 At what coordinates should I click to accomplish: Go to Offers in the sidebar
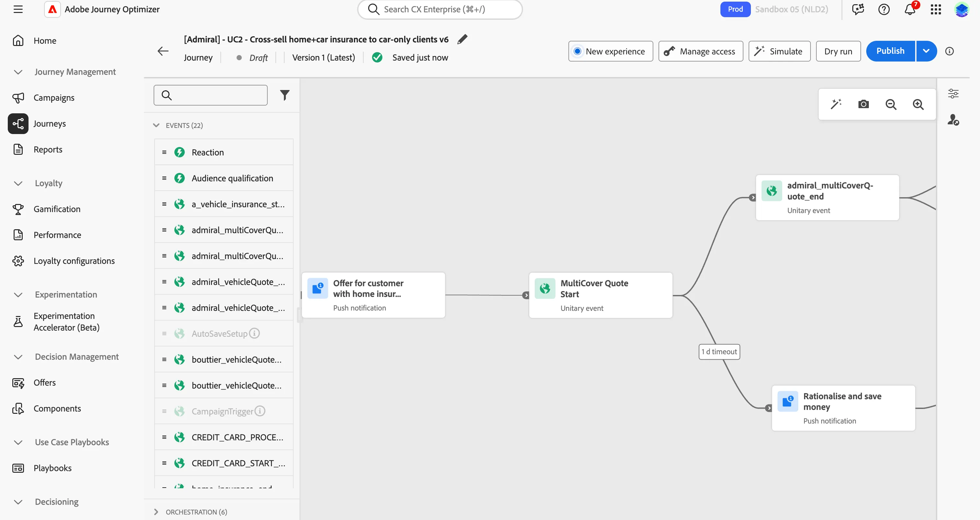[x=44, y=382]
